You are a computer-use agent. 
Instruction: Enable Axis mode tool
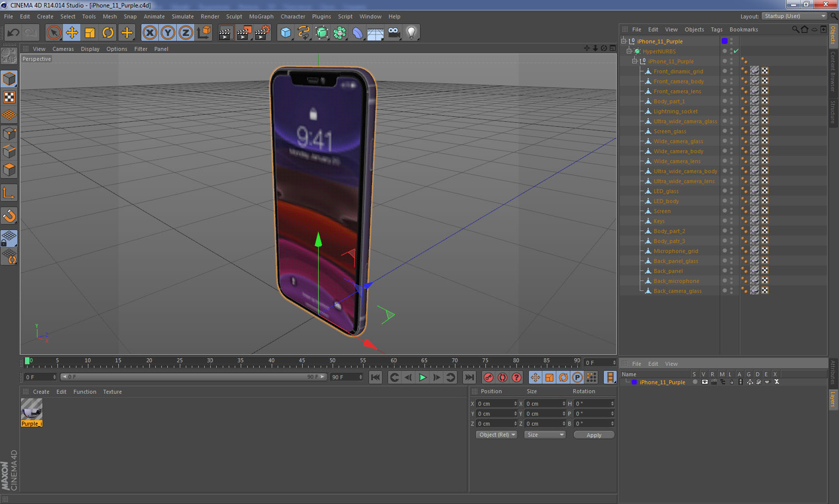pos(9,193)
